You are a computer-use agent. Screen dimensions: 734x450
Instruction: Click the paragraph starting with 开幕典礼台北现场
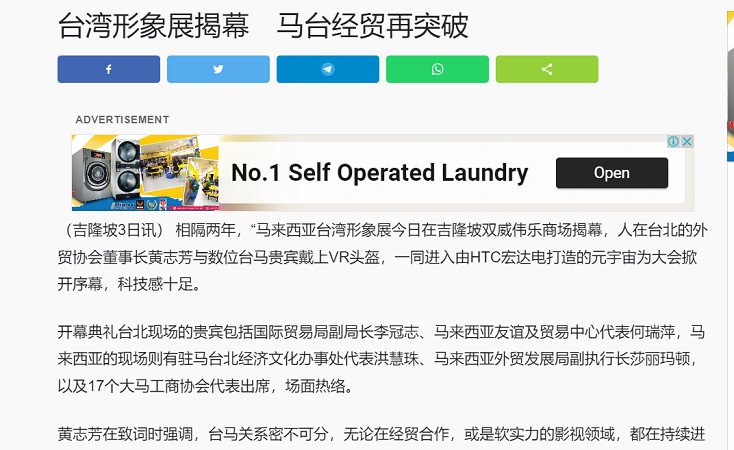pos(382,359)
